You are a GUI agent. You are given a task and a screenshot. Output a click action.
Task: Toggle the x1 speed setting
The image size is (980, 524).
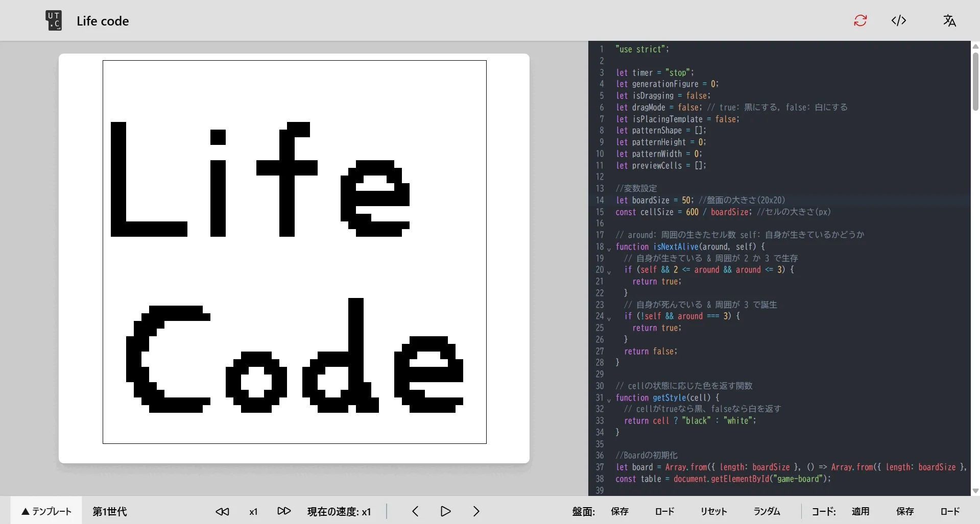[253, 511]
